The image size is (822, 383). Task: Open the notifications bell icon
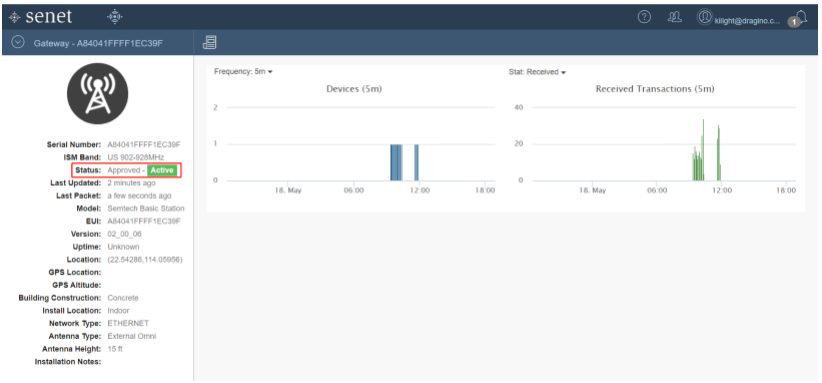point(801,16)
